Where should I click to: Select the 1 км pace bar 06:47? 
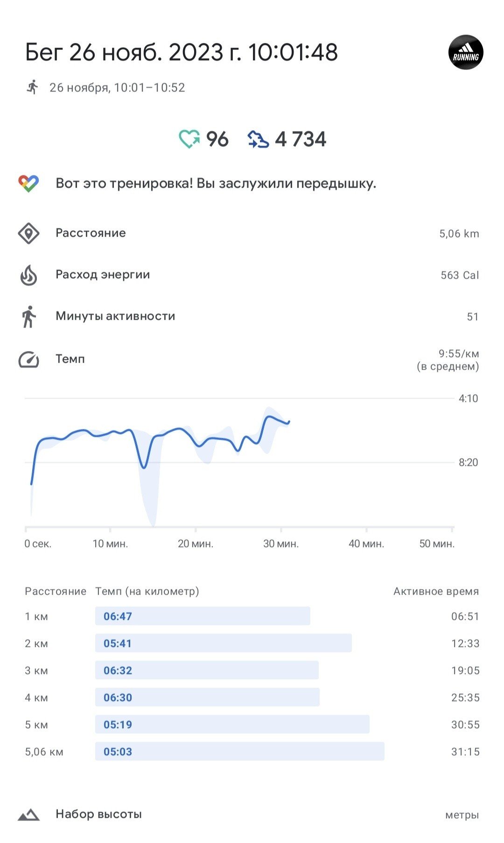203,616
